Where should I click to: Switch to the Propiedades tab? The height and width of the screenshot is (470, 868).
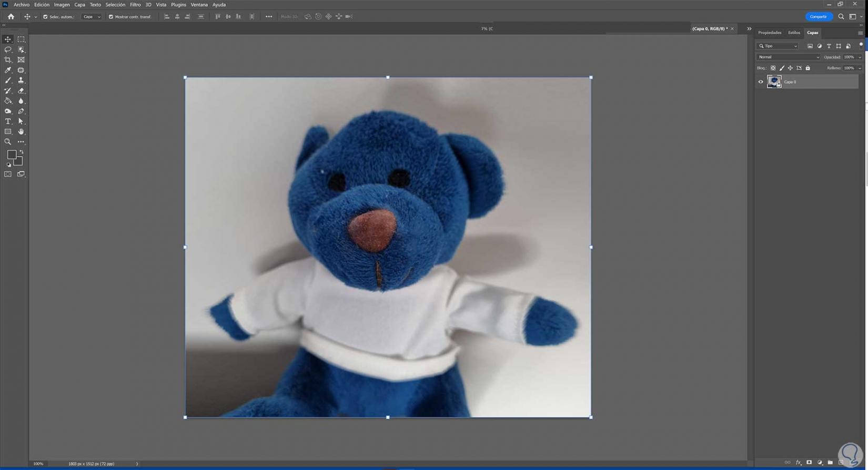[770, 33]
